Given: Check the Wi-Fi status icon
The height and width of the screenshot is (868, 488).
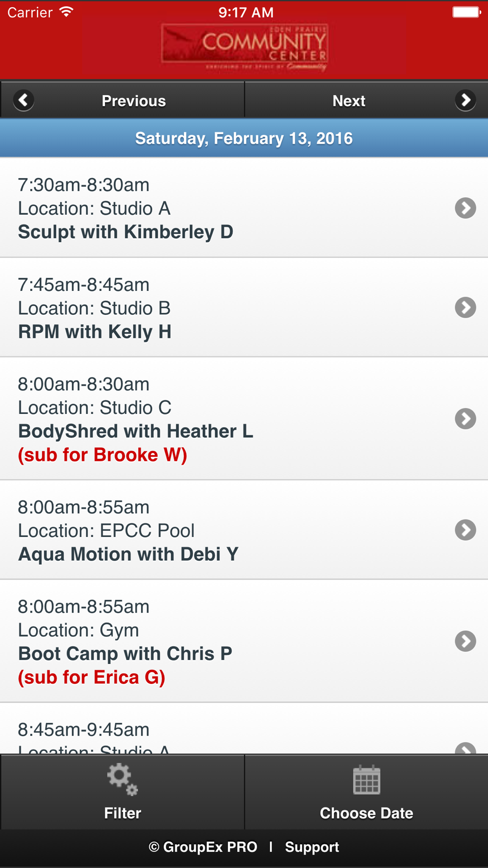Looking at the screenshot, I should [66, 12].
